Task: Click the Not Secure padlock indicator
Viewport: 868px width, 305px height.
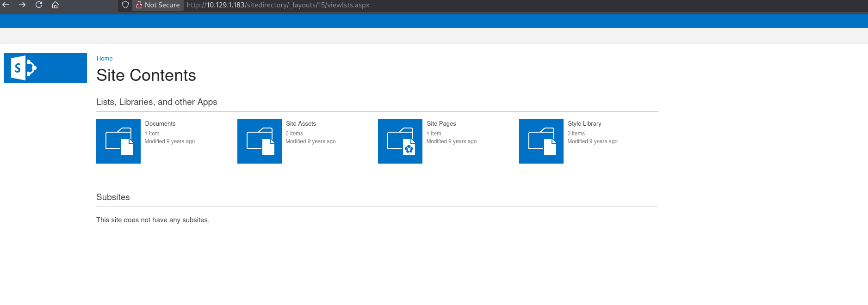Action: 158,5
